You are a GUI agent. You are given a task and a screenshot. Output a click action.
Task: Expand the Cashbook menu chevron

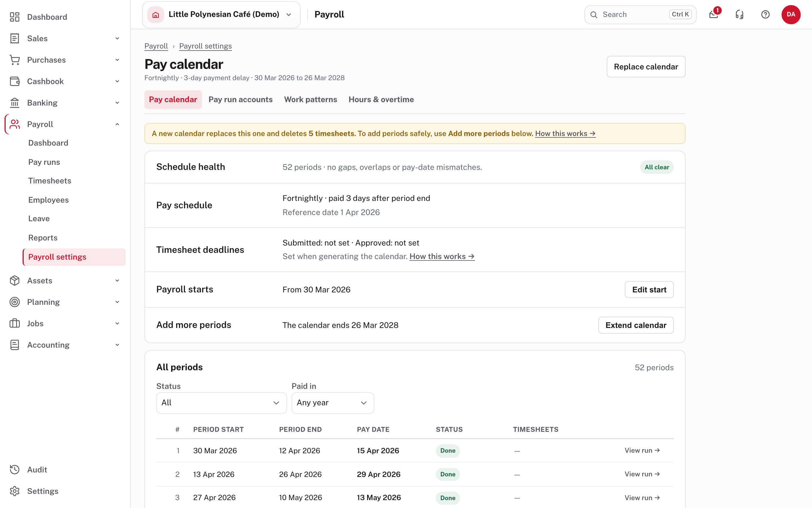[x=118, y=81]
